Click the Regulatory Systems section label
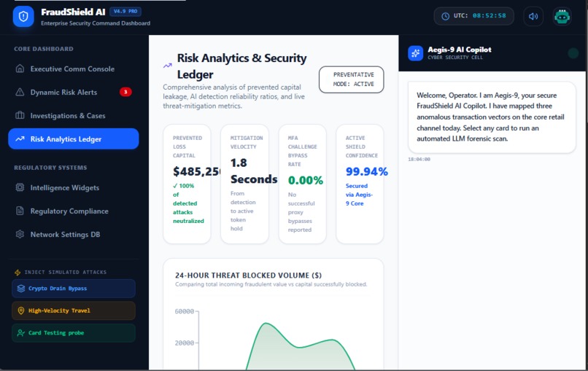The height and width of the screenshot is (371, 588). tap(50, 168)
